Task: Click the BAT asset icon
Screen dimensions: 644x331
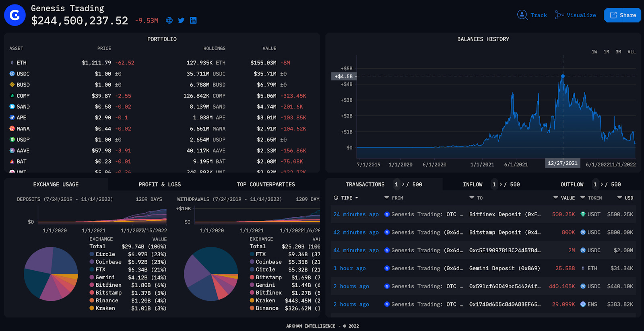Action: pos(12,161)
